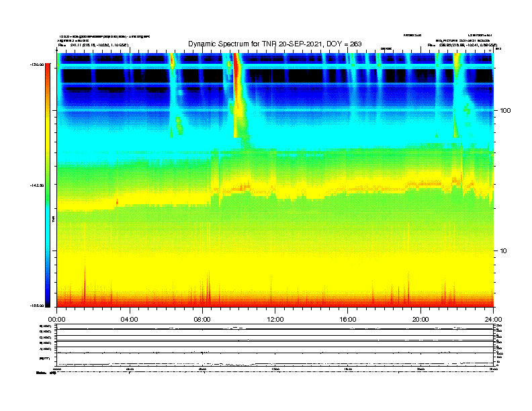The image size is (532, 411).
Task: Click the -130.00 color scale value
Action: (x=37, y=64)
